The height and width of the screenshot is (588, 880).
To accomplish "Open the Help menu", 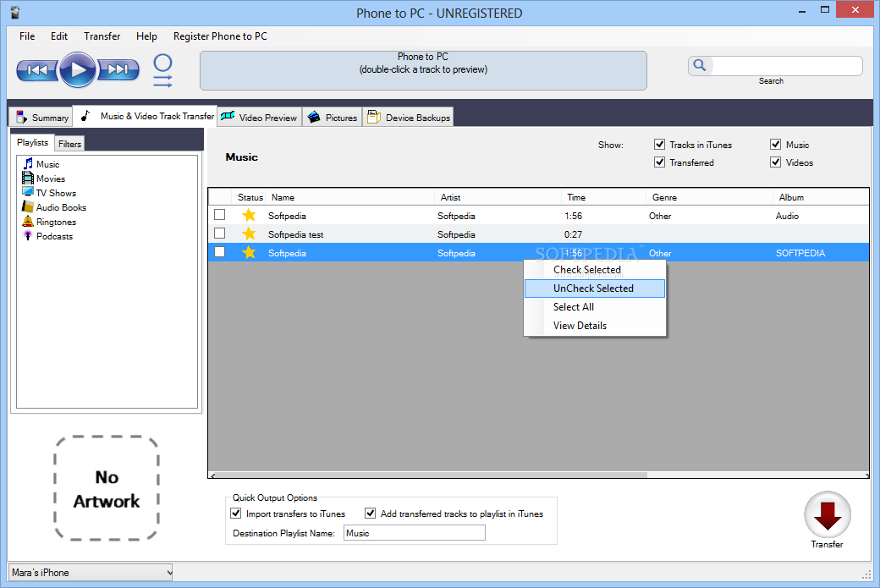I will point(146,36).
